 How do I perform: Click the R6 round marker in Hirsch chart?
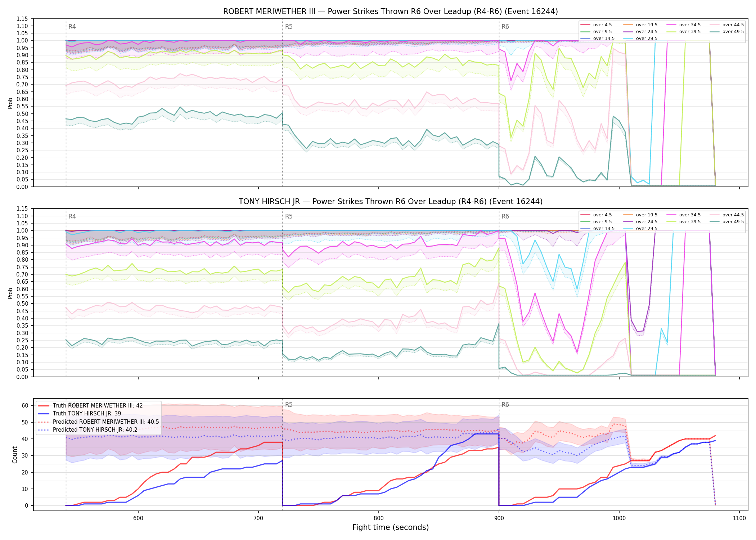[x=505, y=216]
